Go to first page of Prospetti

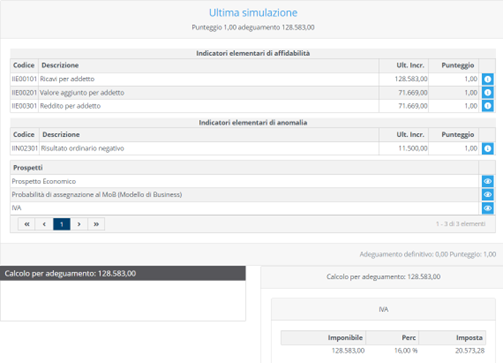click(x=27, y=224)
